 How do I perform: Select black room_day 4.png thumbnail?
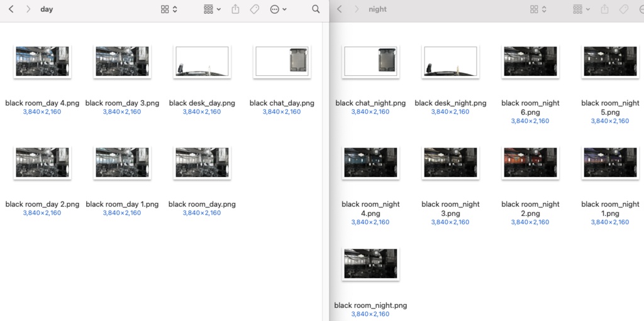[x=42, y=62]
